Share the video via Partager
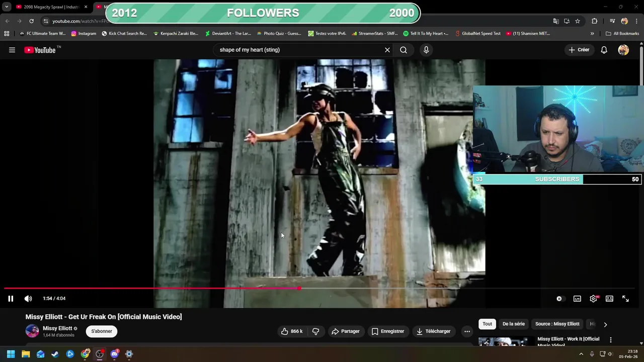The height and width of the screenshot is (362, 644). pyautogui.click(x=346, y=331)
